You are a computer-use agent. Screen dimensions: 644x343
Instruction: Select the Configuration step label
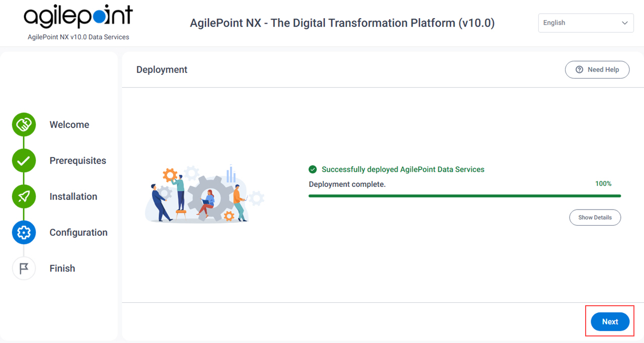(78, 233)
